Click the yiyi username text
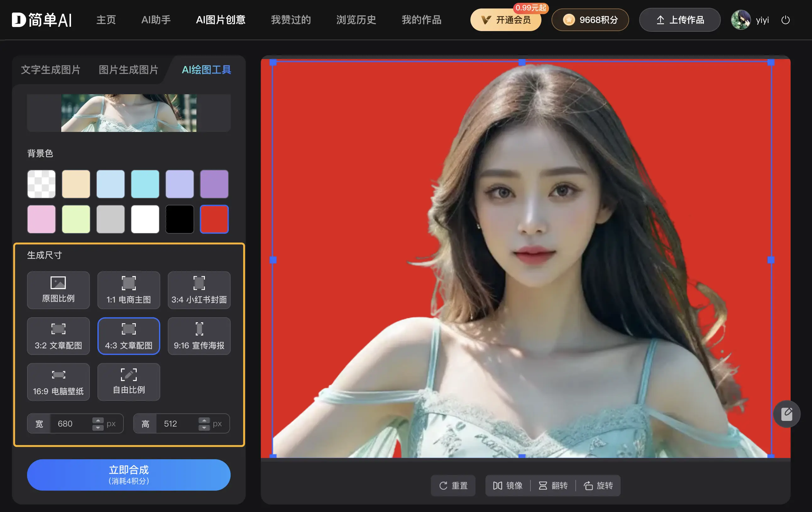This screenshot has width=812, height=512. [x=762, y=20]
